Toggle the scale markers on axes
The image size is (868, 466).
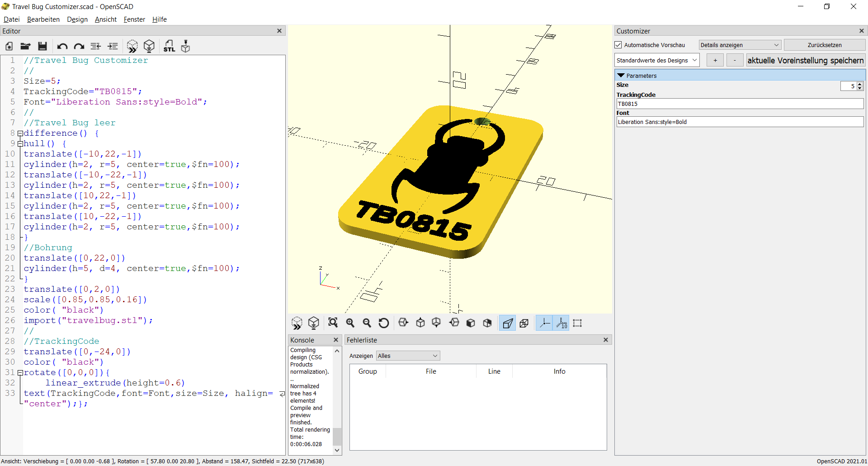coord(561,323)
